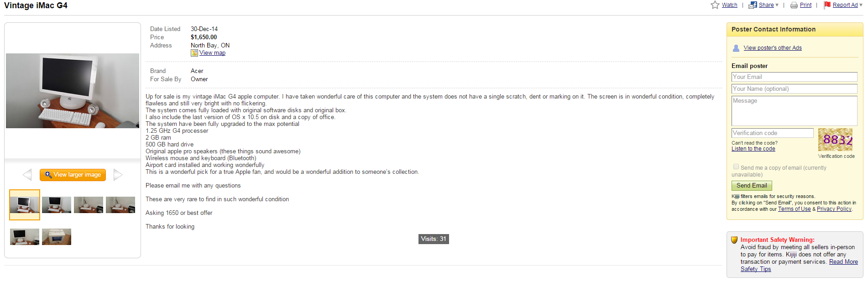Click the Facebook share icon

(753, 5)
